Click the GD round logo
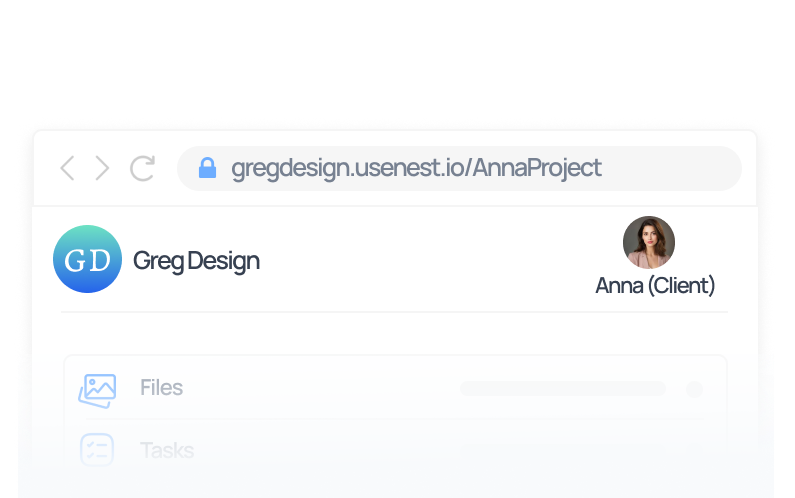The width and height of the screenshot is (795, 498). pos(87,259)
